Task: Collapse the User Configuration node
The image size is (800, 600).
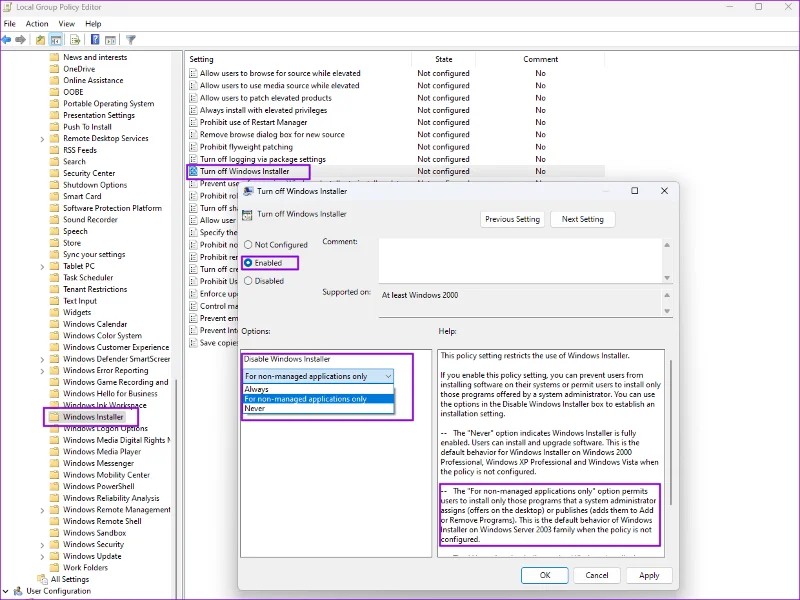Action: [6, 591]
